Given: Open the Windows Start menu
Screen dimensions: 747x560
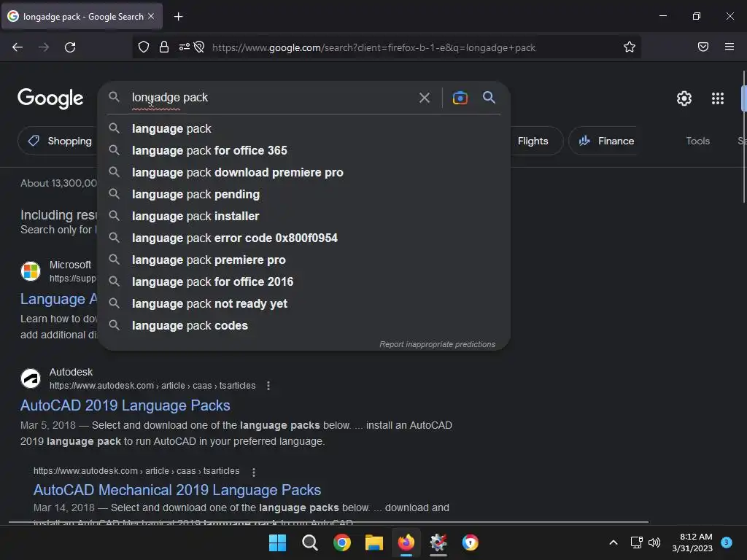Looking at the screenshot, I should [x=278, y=542].
